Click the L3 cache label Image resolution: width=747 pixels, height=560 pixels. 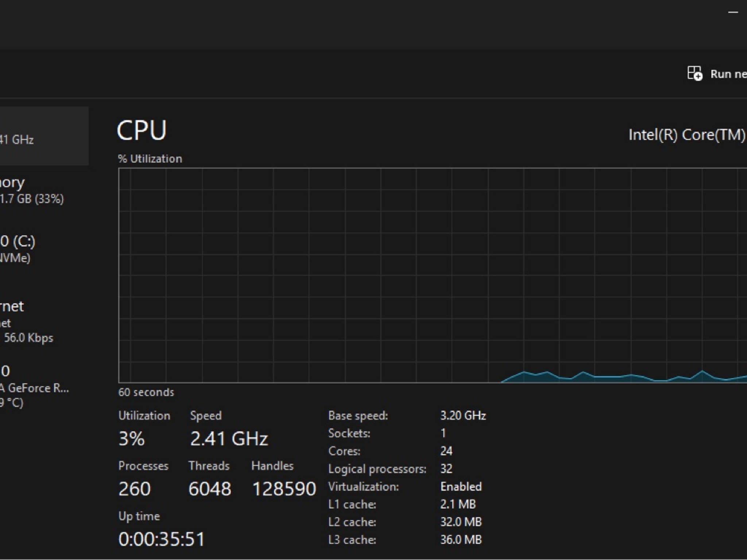click(x=352, y=540)
